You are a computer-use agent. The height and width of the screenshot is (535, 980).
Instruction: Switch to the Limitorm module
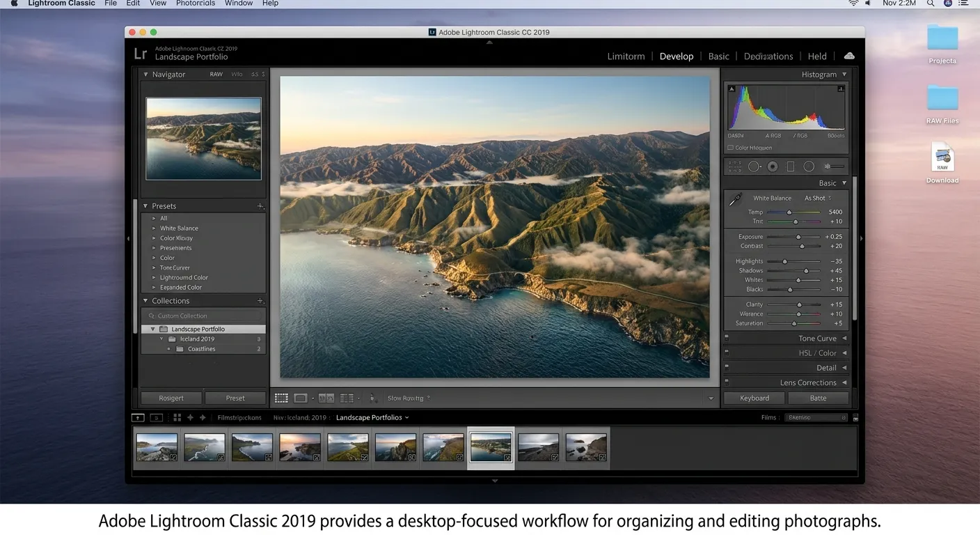(626, 56)
